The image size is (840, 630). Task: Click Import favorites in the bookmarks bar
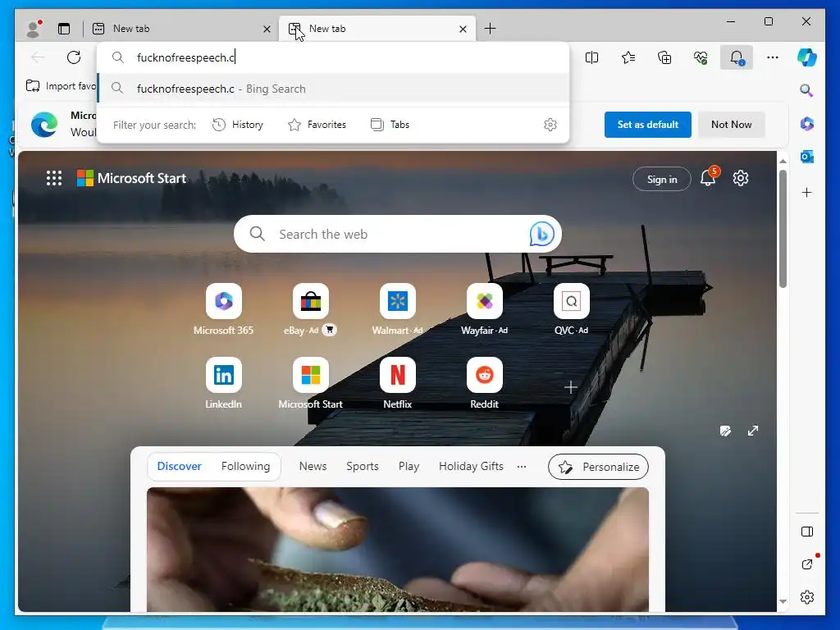(x=61, y=85)
